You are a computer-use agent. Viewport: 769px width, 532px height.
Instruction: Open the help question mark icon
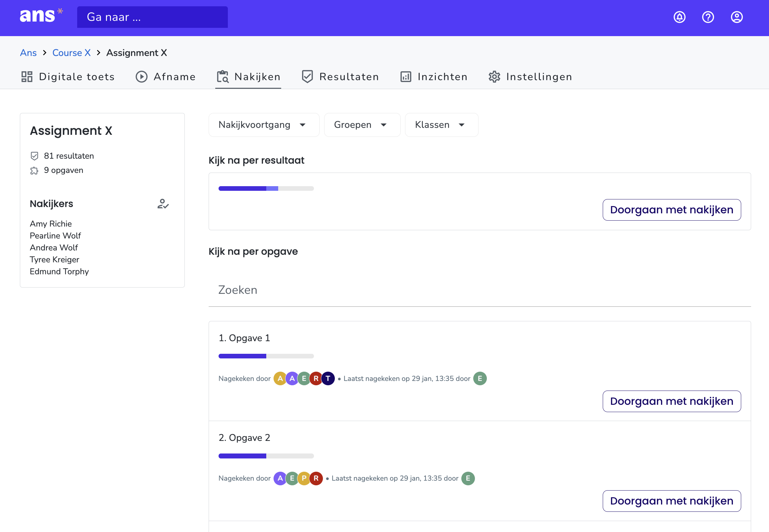coord(708,17)
